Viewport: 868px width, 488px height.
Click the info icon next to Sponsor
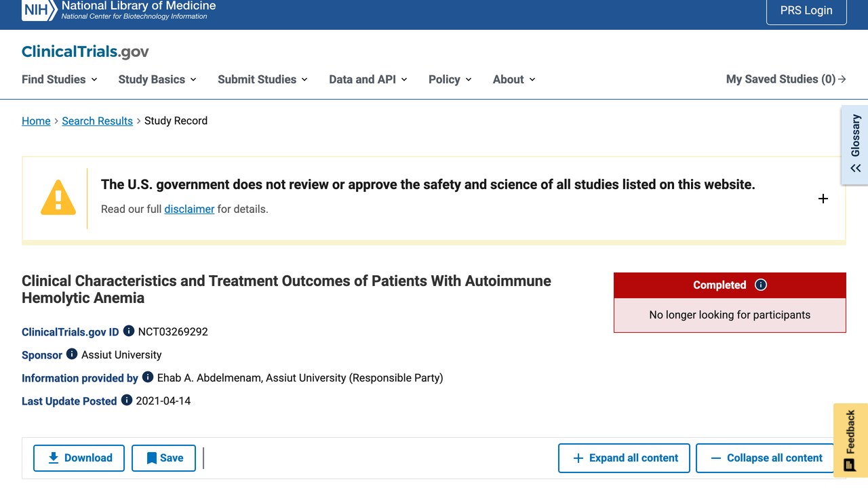click(x=72, y=354)
